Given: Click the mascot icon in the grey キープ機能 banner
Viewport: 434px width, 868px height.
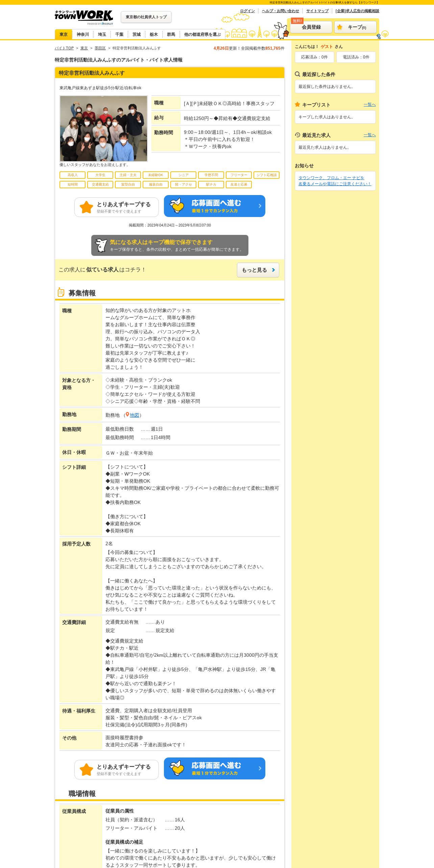Looking at the screenshot, I should pyautogui.click(x=101, y=245).
